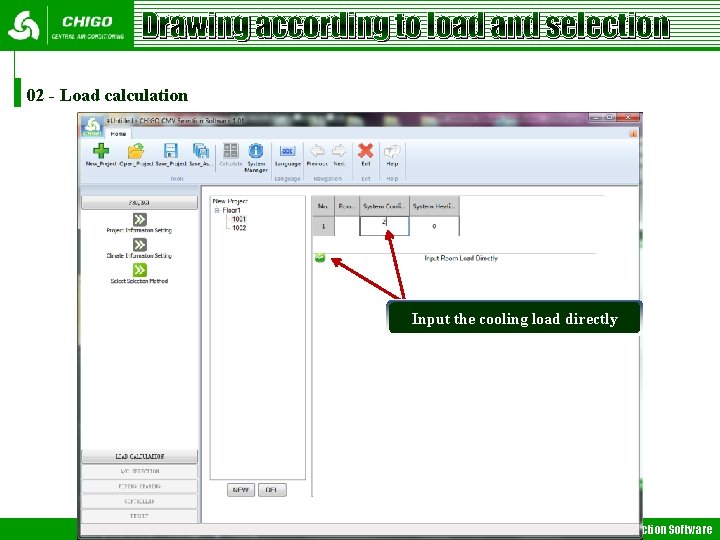
Task: Click the greyed Calculate grid icon
Action: click(x=231, y=151)
